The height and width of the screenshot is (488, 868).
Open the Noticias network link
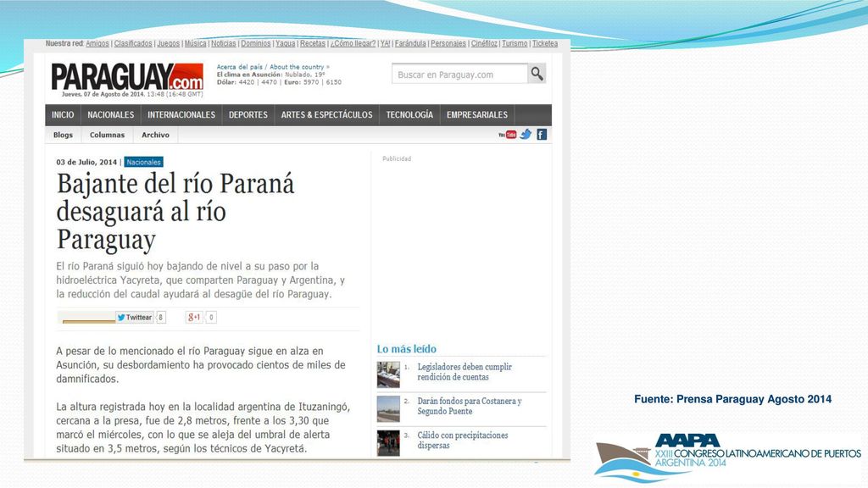click(x=224, y=43)
